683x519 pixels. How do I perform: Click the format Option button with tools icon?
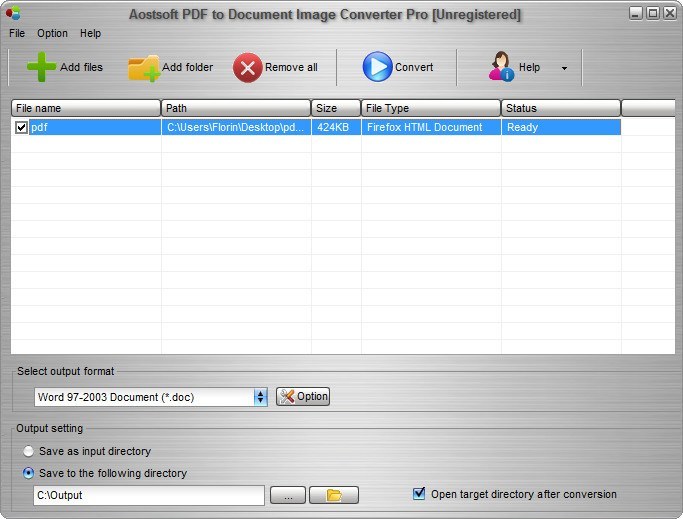pyautogui.click(x=303, y=397)
